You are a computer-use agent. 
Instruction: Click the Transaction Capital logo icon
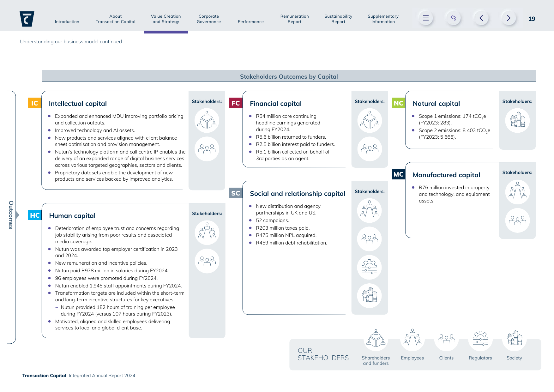[27, 19]
